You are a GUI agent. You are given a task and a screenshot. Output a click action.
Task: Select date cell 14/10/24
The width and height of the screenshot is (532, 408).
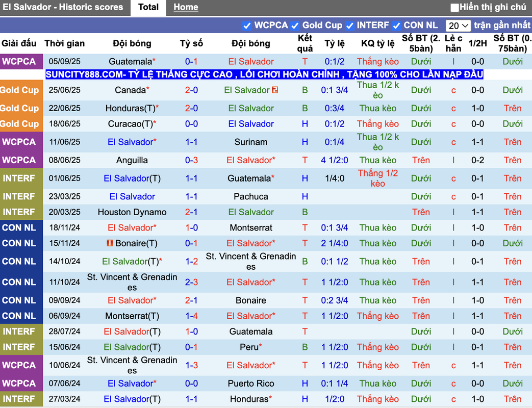pyautogui.click(x=64, y=262)
